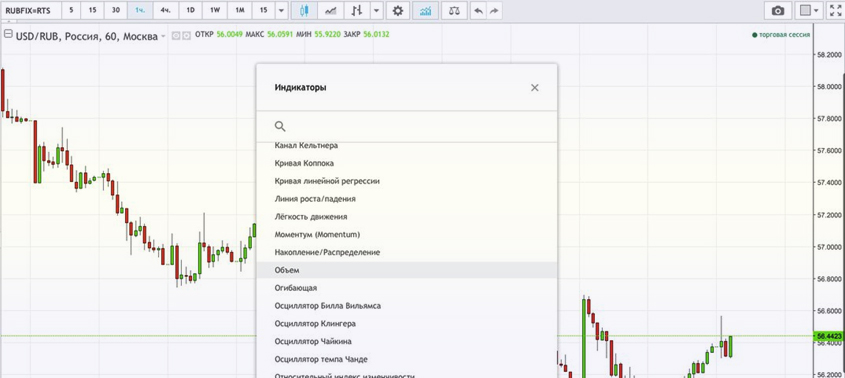The width and height of the screenshot is (845, 378).
Task: Open chart settings gear icon
Action: 398,10
